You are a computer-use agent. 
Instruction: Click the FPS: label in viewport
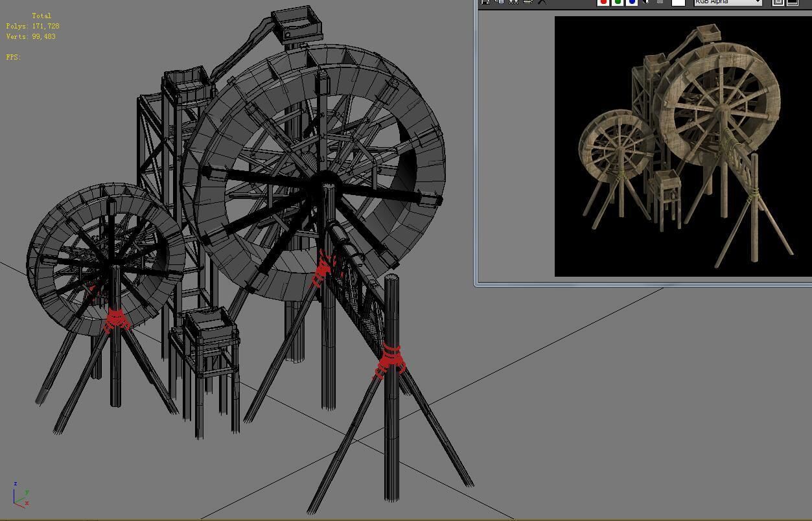(x=13, y=57)
